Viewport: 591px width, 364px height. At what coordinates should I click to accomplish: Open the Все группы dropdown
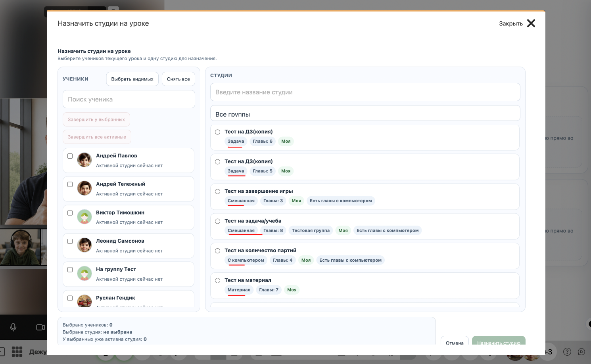pos(365,113)
